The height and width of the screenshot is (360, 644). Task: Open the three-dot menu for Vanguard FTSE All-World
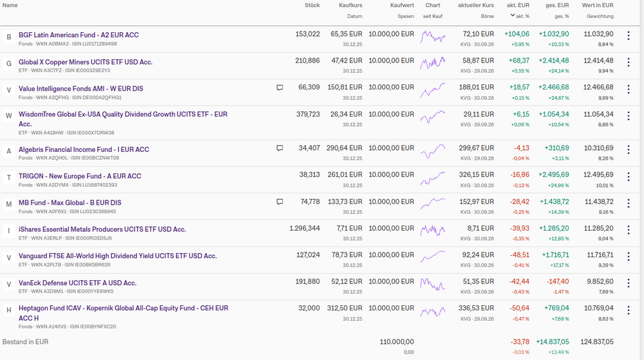tap(628, 257)
